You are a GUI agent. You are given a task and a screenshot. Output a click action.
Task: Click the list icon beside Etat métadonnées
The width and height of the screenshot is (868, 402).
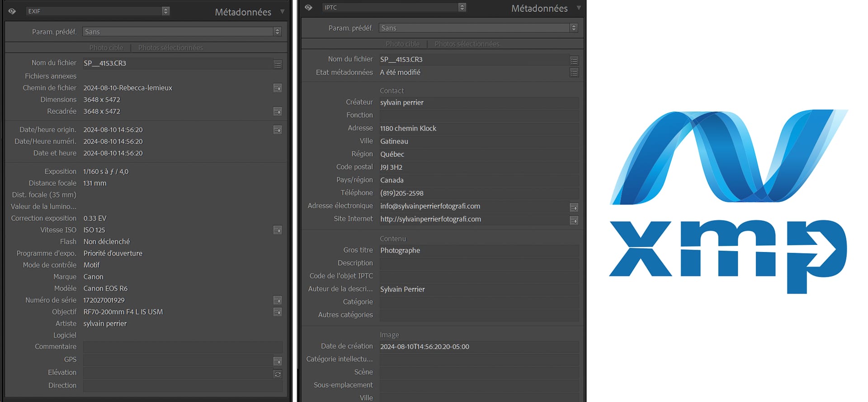(x=574, y=73)
